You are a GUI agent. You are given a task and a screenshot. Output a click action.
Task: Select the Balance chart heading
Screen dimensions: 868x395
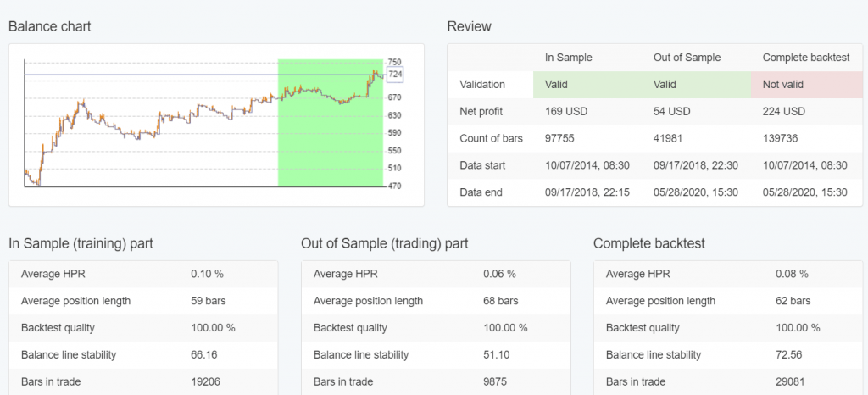coord(49,26)
